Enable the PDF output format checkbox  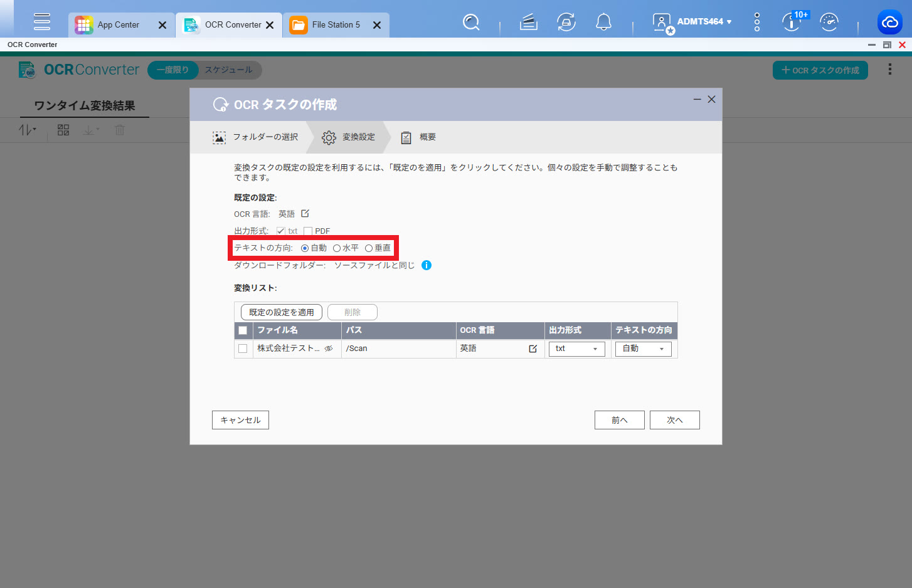pyautogui.click(x=308, y=231)
